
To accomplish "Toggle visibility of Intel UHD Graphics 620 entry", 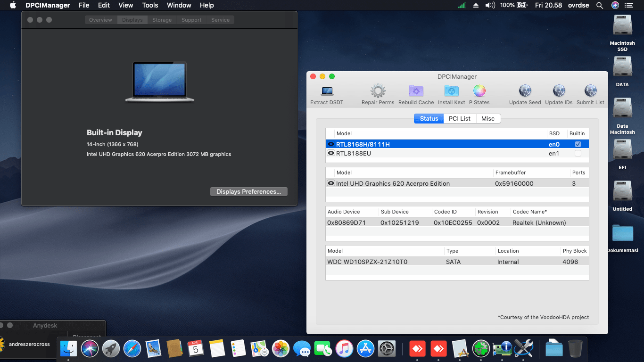I will (330, 183).
